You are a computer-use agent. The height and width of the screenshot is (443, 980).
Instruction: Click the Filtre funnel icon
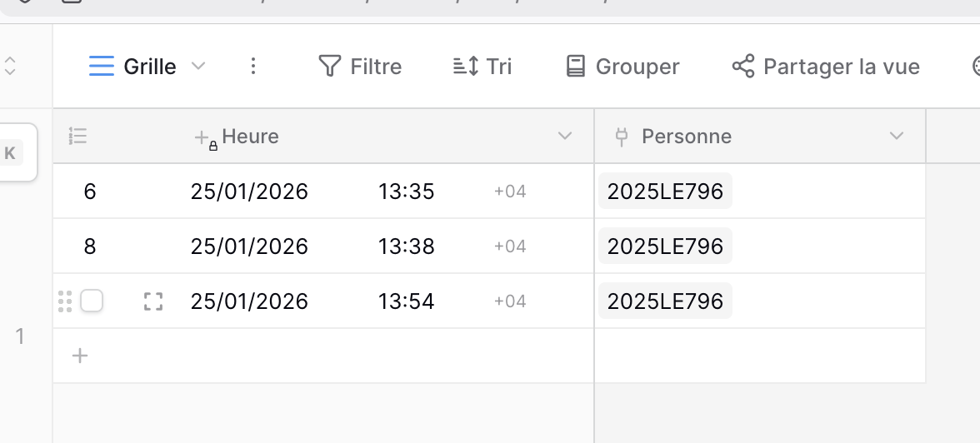click(x=330, y=67)
